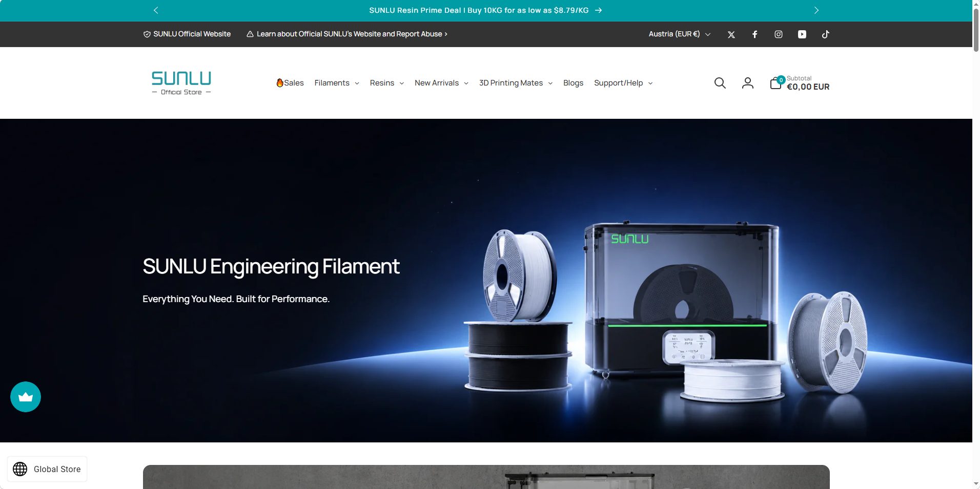Open the Global Store selector
Screen dimensions: 980x489
point(47,469)
